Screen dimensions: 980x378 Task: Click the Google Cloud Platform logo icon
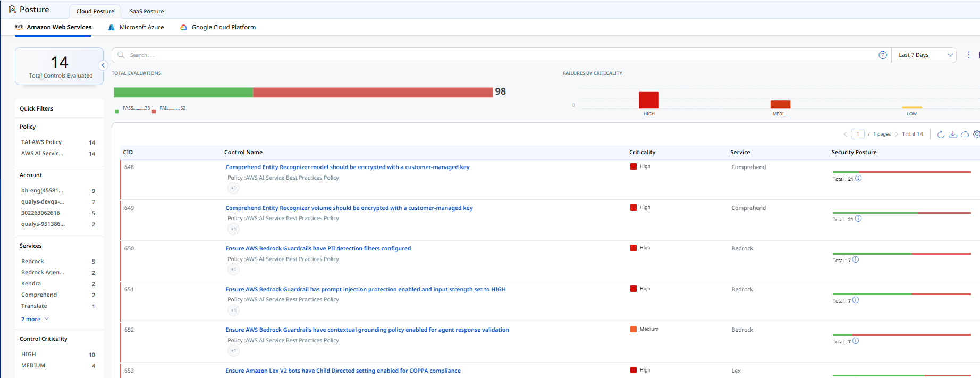pos(184,27)
